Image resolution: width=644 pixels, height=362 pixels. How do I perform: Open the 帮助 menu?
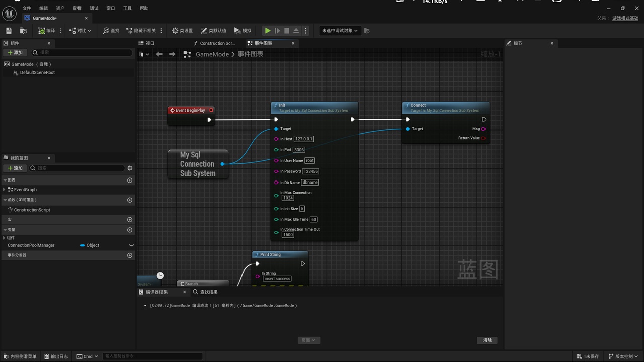point(144,8)
